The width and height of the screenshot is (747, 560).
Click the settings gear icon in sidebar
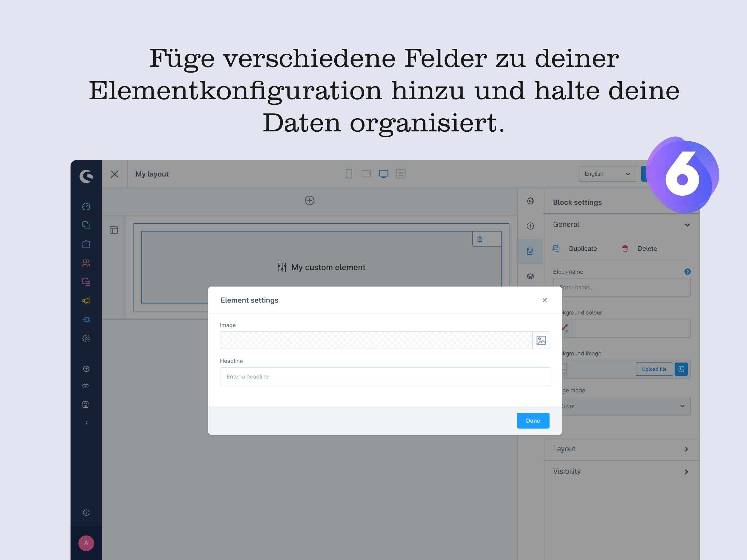tap(86, 338)
